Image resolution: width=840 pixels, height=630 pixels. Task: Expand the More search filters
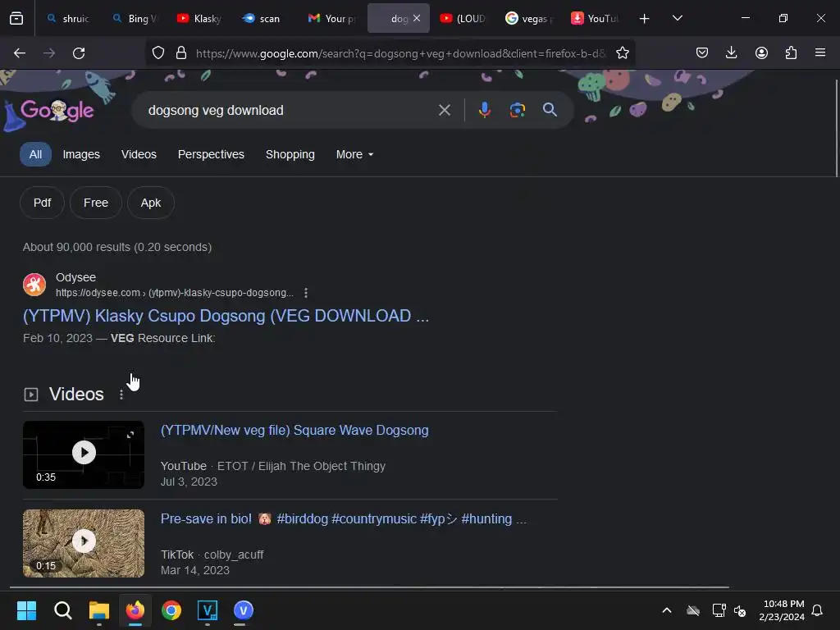[354, 154]
